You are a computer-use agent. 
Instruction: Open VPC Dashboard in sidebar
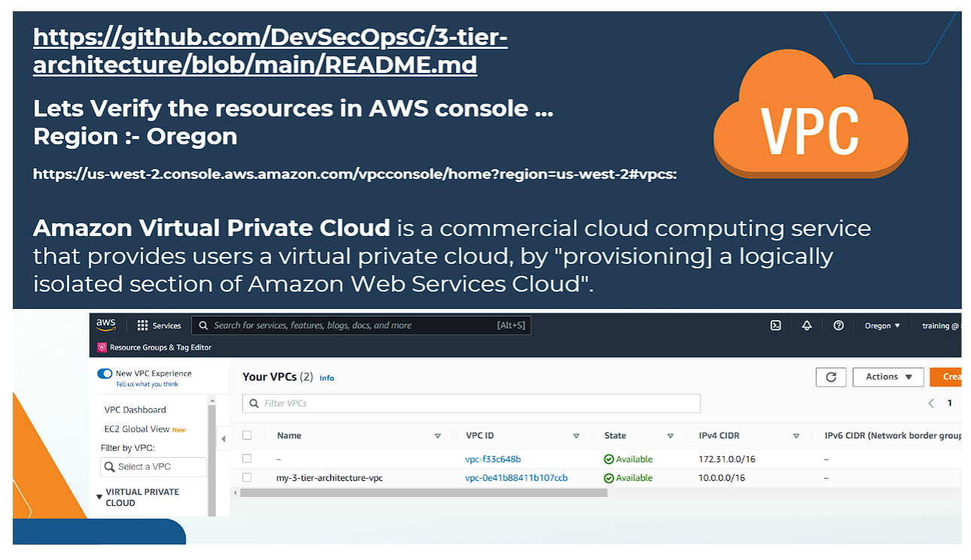click(135, 410)
